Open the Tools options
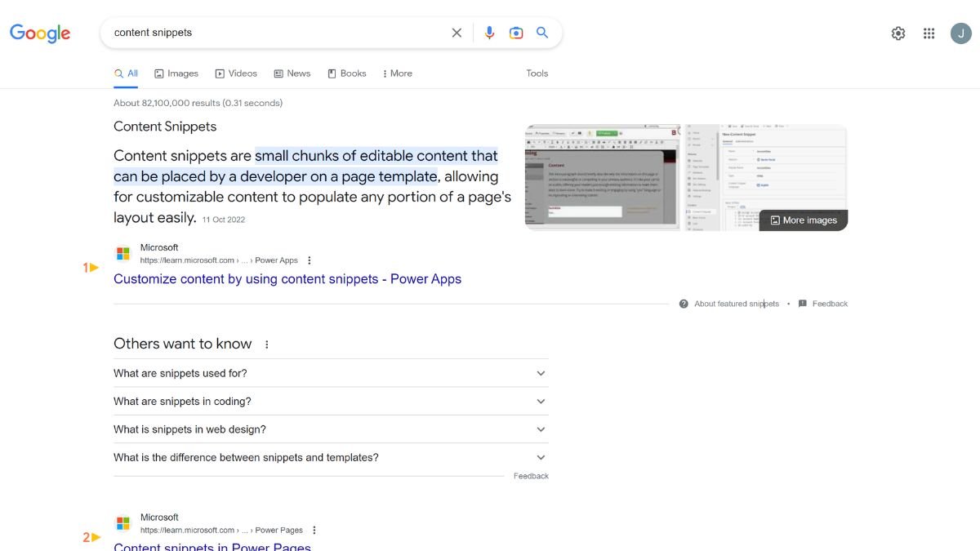Image resolution: width=980 pixels, height=551 pixels. coord(537,73)
